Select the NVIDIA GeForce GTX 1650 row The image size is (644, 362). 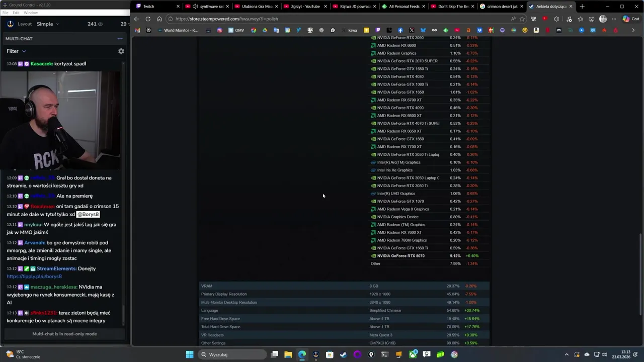point(430,92)
